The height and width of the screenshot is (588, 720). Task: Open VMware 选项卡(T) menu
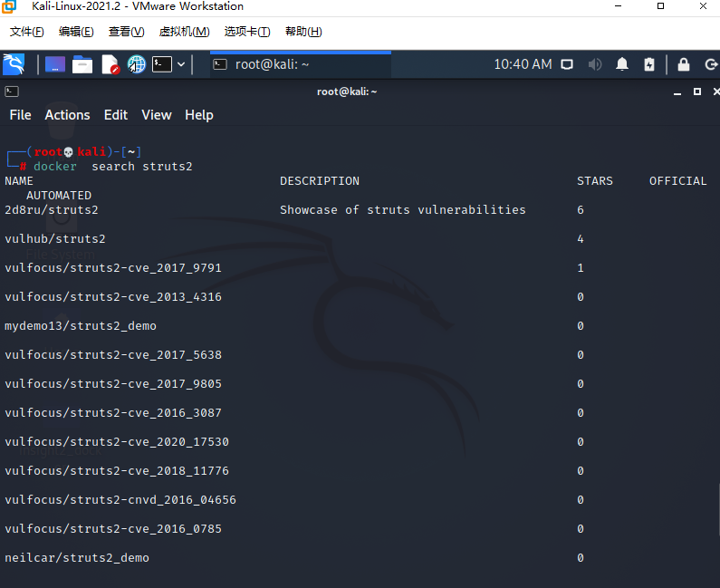(247, 32)
